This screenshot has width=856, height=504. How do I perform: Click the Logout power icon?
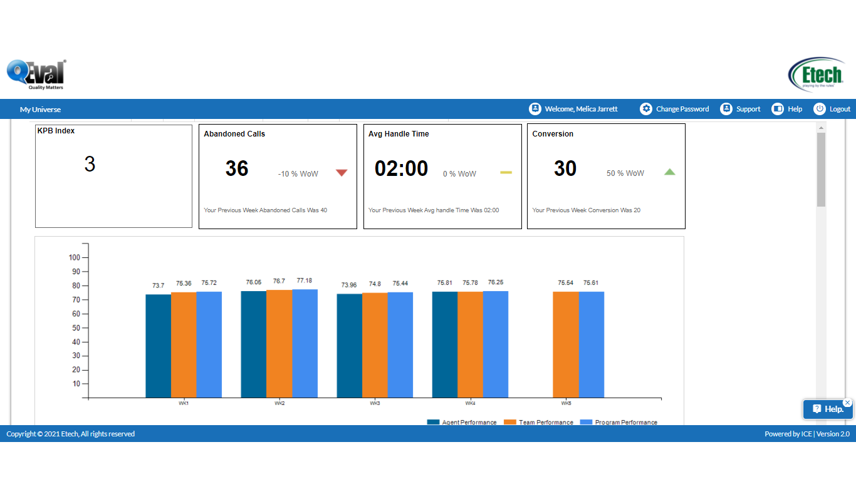pyautogui.click(x=820, y=109)
